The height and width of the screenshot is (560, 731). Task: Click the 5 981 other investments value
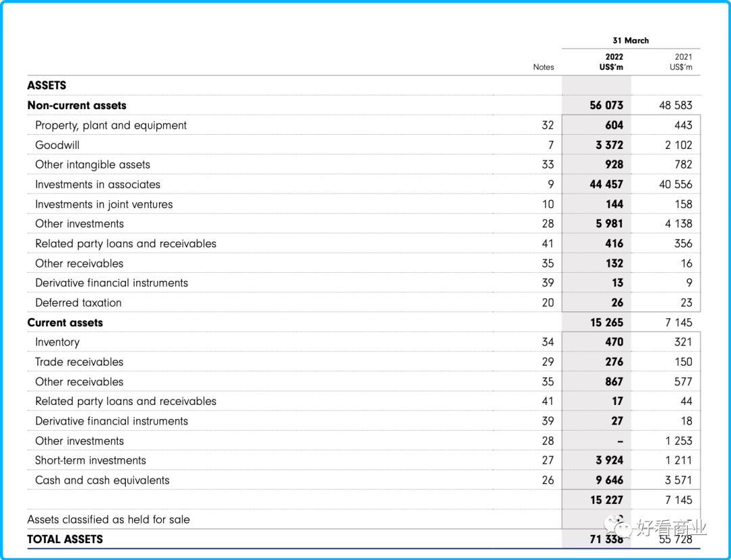click(609, 224)
